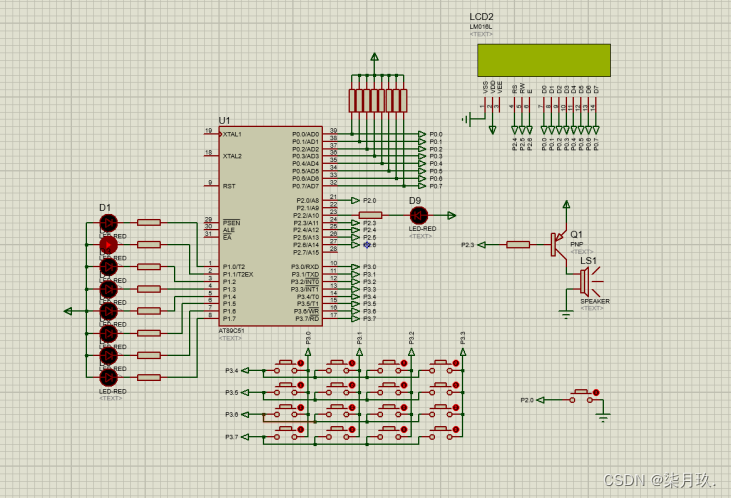Select the LCD2 LM016L green display

[x=544, y=61]
